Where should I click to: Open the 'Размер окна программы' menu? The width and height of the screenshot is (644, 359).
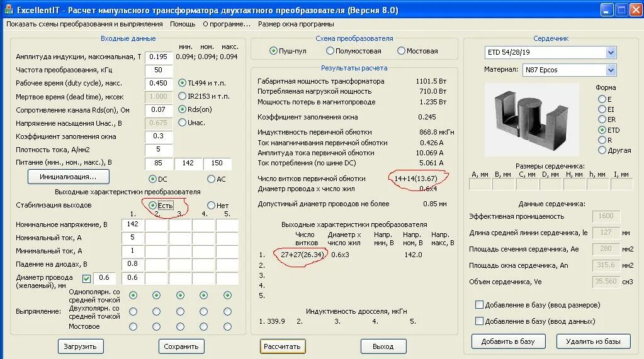coord(296,25)
